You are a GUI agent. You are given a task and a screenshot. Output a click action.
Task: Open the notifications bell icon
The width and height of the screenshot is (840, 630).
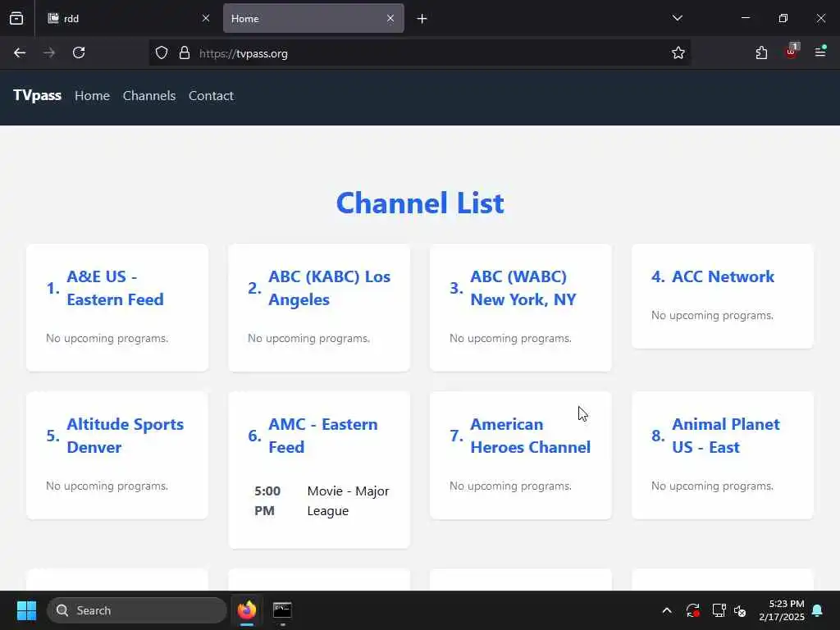[818, 610]
